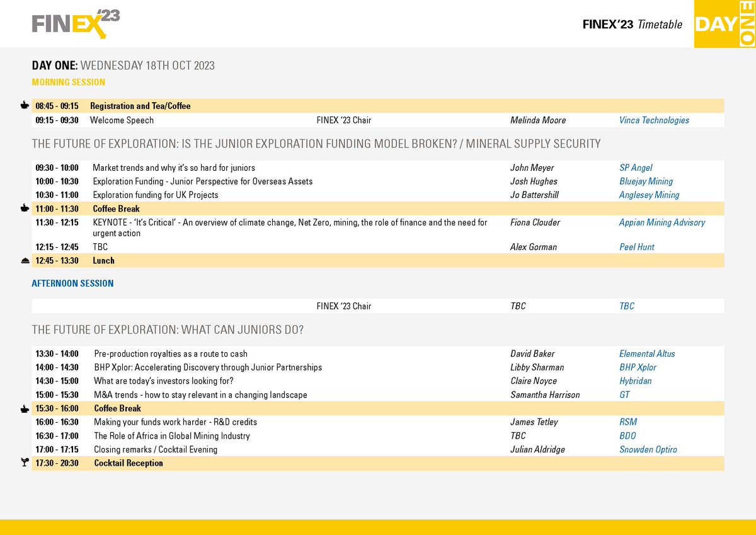The height and width of the screenshot is (535, 756).
Task: Open the Elemental Altus link
Action: 647,354
